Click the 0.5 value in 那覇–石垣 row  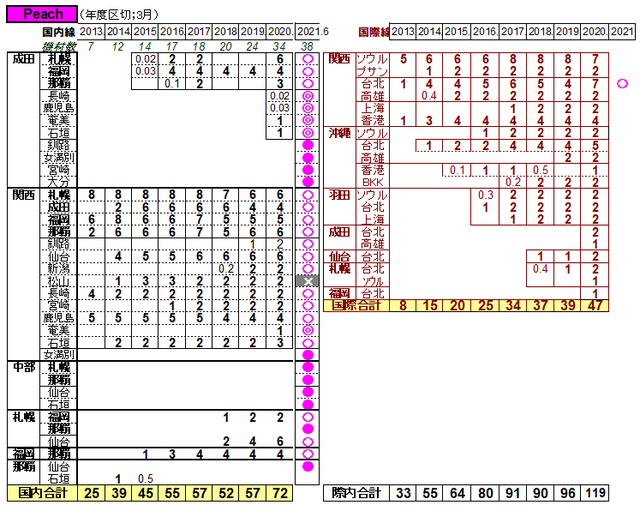(145, 479)
